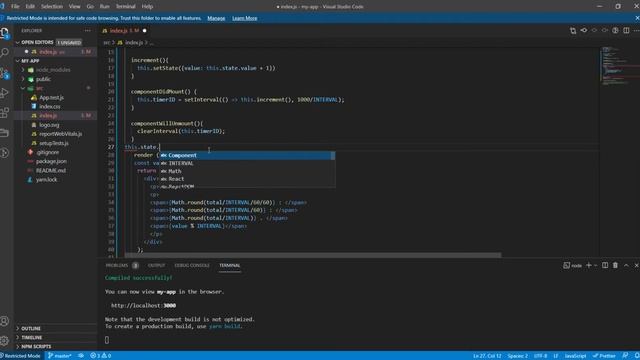Image resolution: width=640 pixels, height=360 pixels.
Task: Open the Help menu
Action: coord(147,7)
